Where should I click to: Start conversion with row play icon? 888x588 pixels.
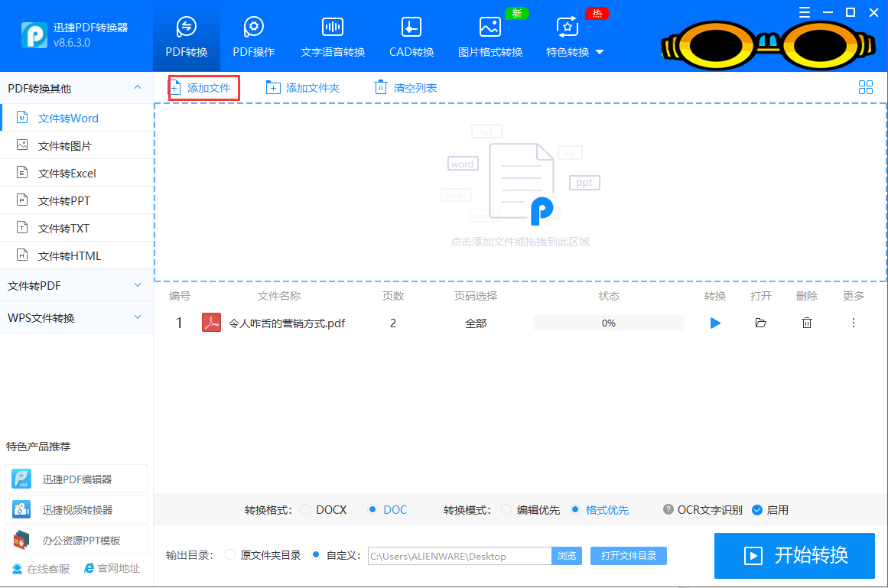pyautogui.click(x=715, y=323)
